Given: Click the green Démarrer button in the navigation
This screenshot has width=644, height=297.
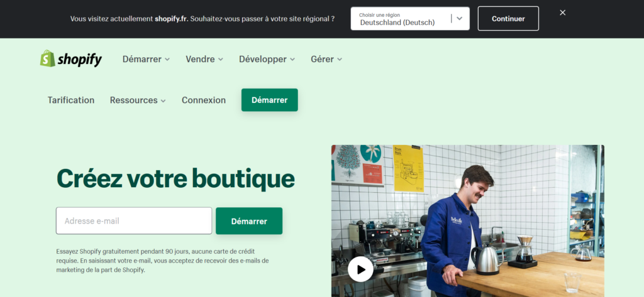Looking at the screenshot, I should click(269, 100).
